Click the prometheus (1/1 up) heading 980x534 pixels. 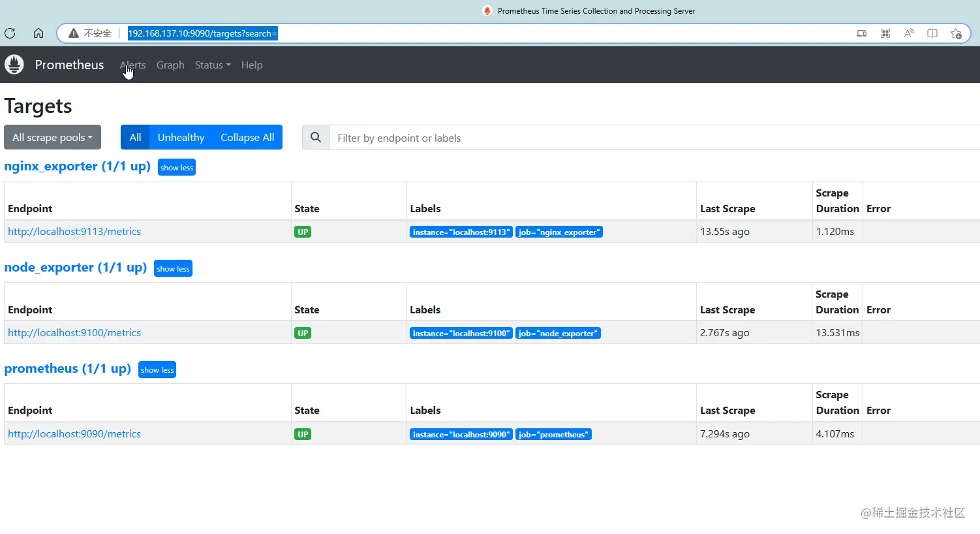click(x=68, y=369)
